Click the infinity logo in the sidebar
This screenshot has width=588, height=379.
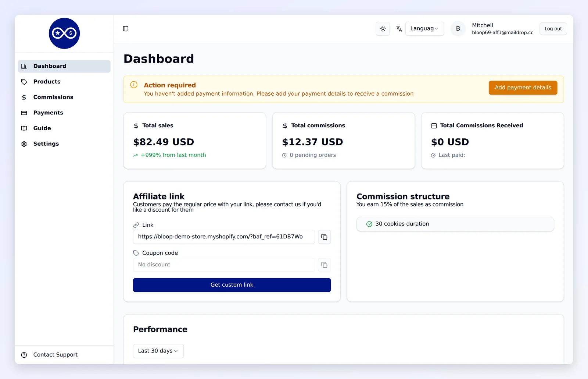(x=64, y=33)
